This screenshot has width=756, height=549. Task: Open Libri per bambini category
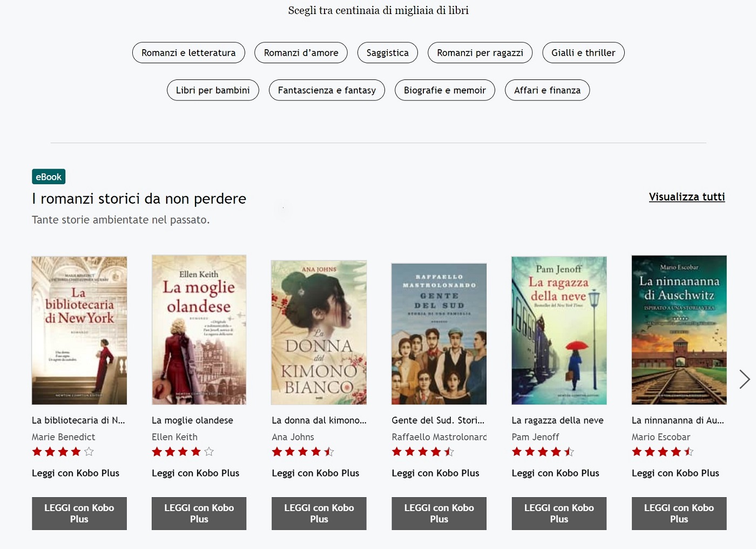(x=213, y=90)
